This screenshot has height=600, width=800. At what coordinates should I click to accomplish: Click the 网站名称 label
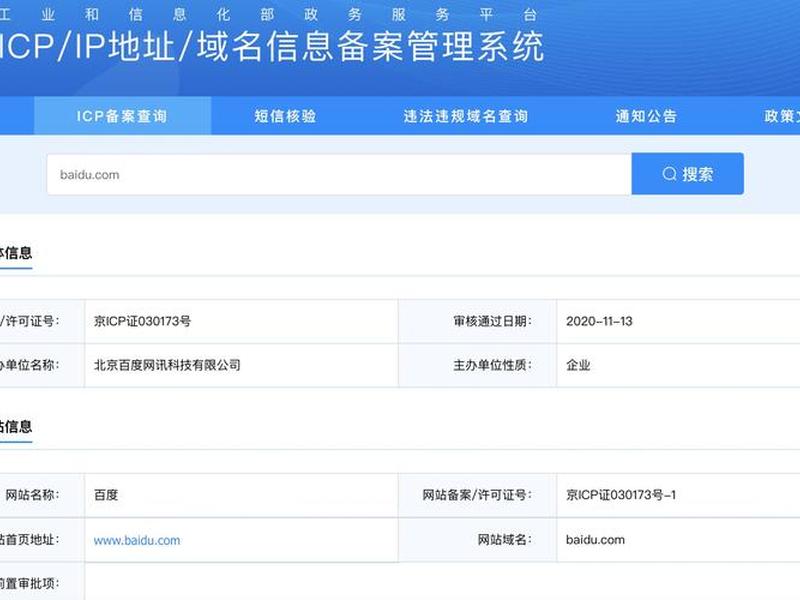coord(32,495)
